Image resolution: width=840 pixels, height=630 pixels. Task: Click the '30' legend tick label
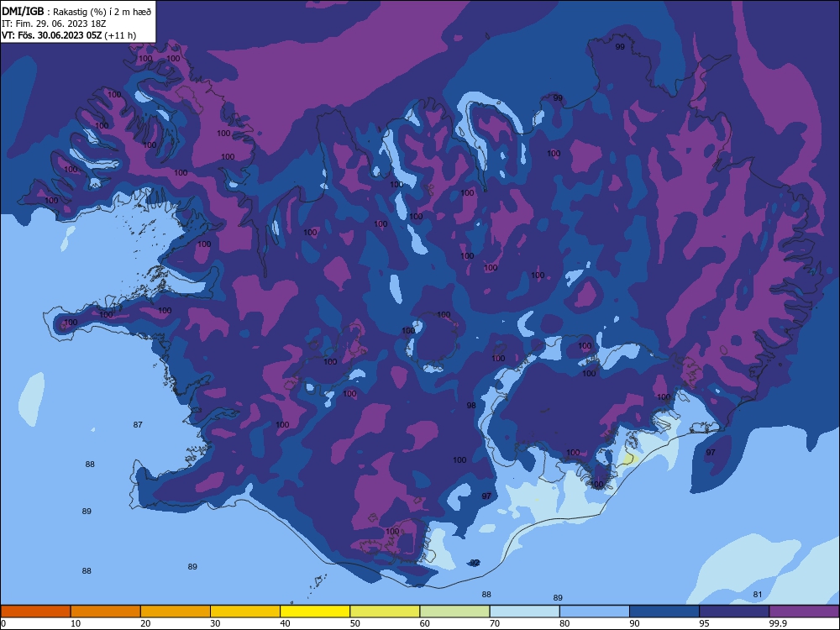click(x=216, y=623)
